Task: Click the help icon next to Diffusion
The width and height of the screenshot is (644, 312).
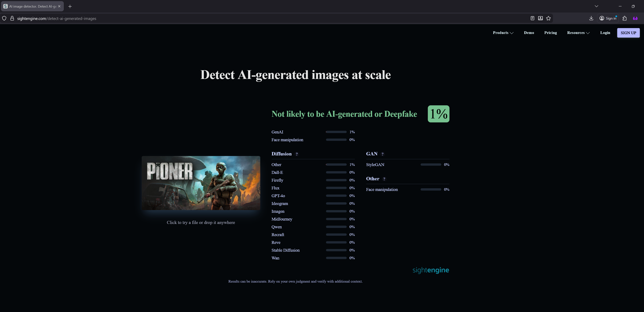Action: click(x=297, y=154)
